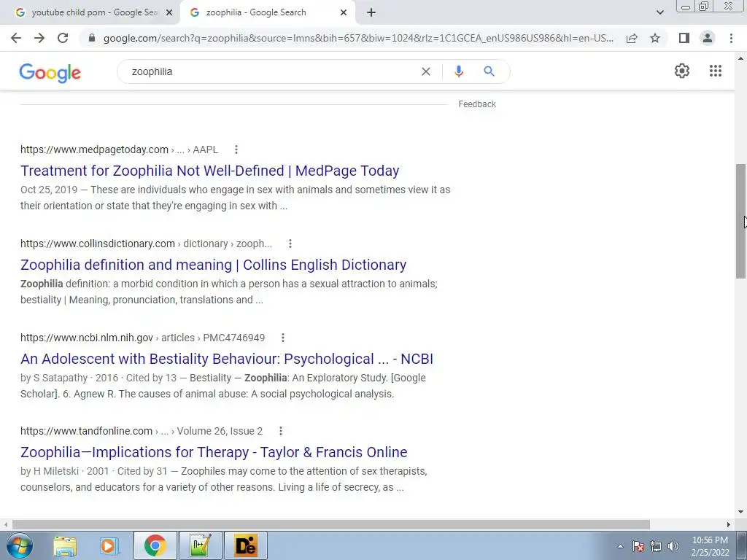Bookmark this tab with the star icon

point(655,38)
